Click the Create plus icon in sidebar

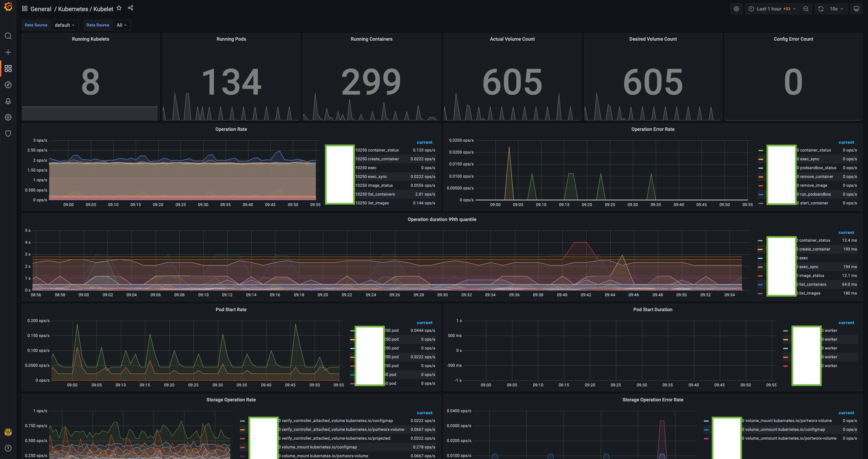click(x=8, y=52)
